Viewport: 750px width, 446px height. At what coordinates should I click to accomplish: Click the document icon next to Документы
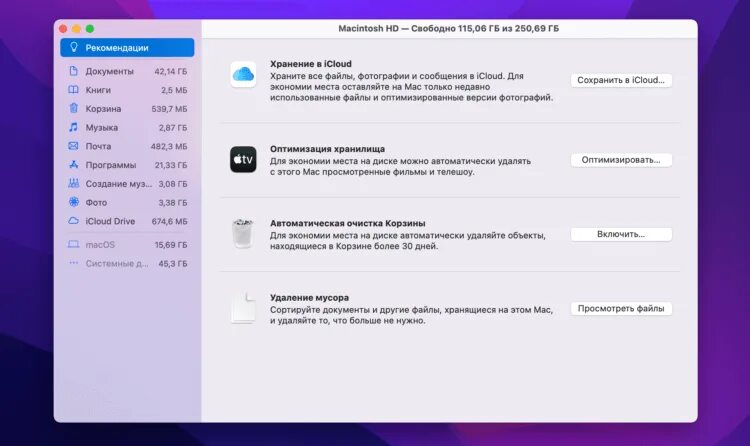[73, 71]
